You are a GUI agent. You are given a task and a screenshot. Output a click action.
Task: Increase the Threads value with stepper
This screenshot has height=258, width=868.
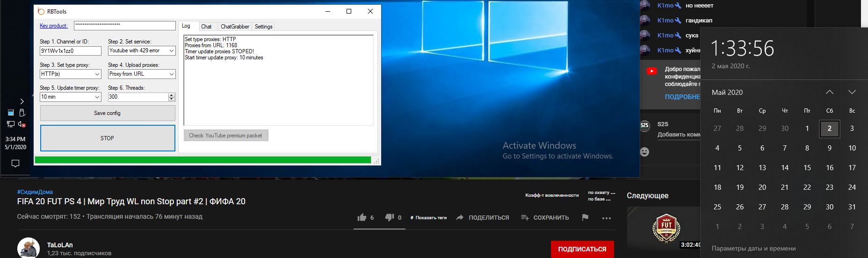[172, 95]
